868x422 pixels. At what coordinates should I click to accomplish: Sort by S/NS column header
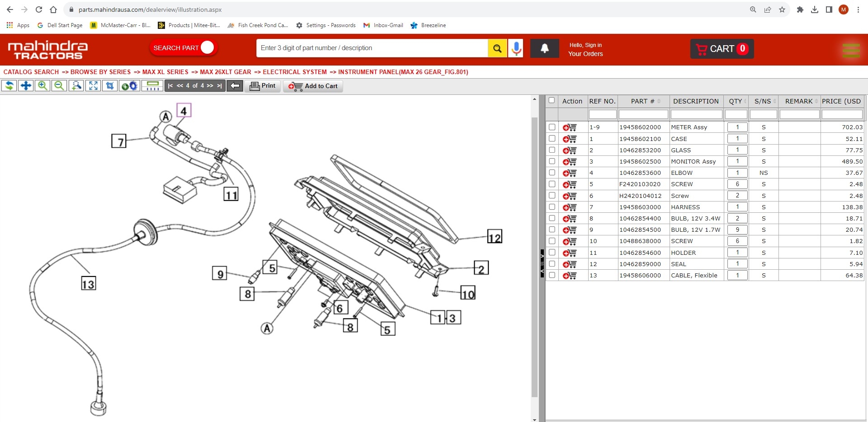763,101
